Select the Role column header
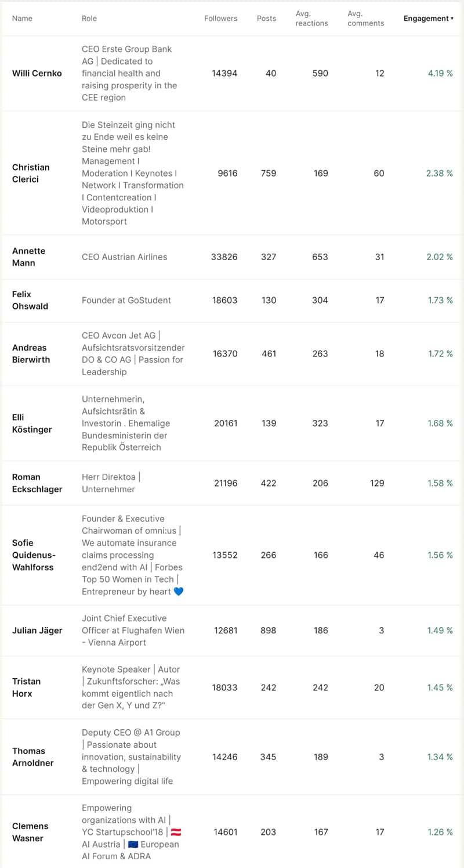The height and width of the screenshot is (868, 464). (89, 19)
